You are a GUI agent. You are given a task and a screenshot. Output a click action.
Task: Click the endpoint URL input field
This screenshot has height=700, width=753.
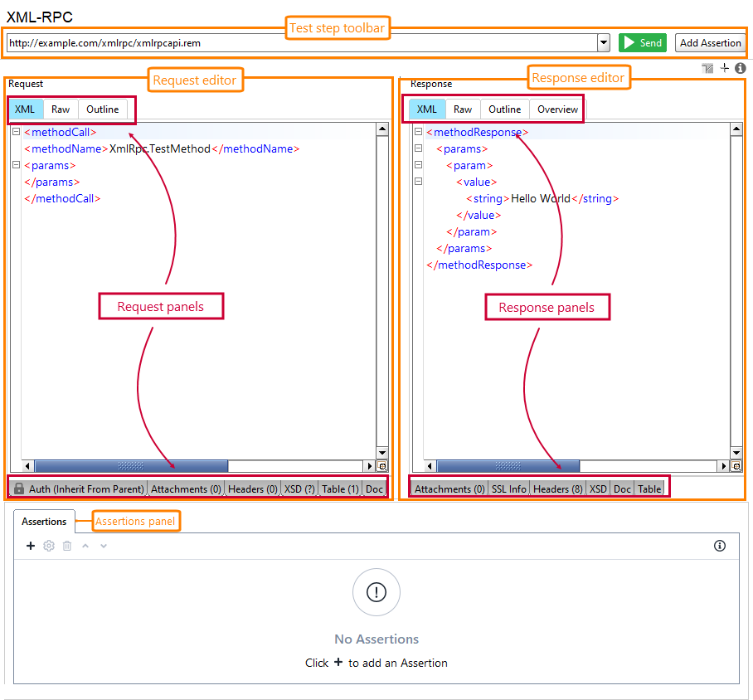coord(302,43)
